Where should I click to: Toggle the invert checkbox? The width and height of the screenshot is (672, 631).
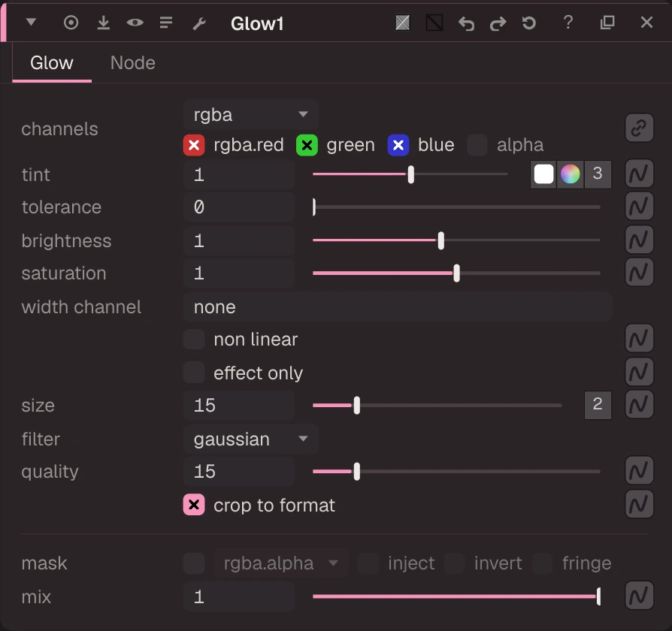click(455, 563)
